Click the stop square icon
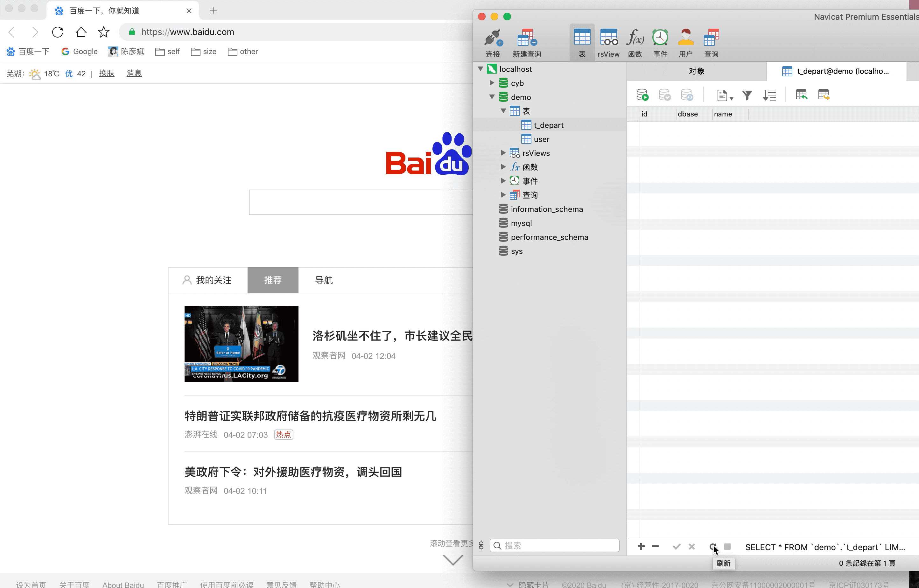919x588 pixels. pyautogui.click(x=727, y=546)
